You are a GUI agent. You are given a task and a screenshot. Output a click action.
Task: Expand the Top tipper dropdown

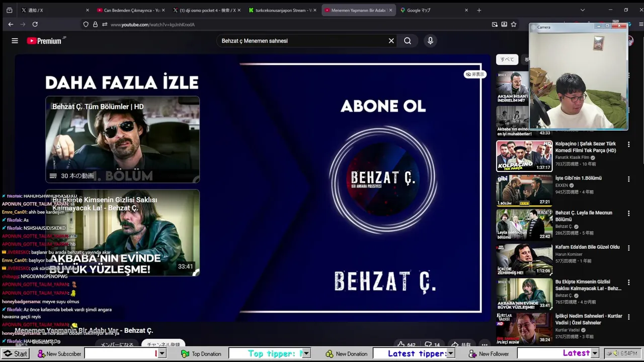306,353
